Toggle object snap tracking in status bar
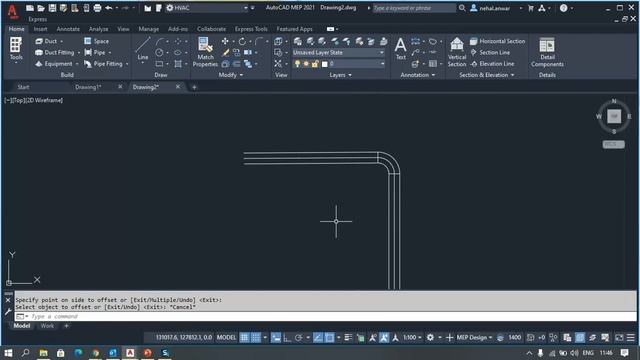Image resolution: width=640 pixels, height=360 pixels. [x=318, y=338]
